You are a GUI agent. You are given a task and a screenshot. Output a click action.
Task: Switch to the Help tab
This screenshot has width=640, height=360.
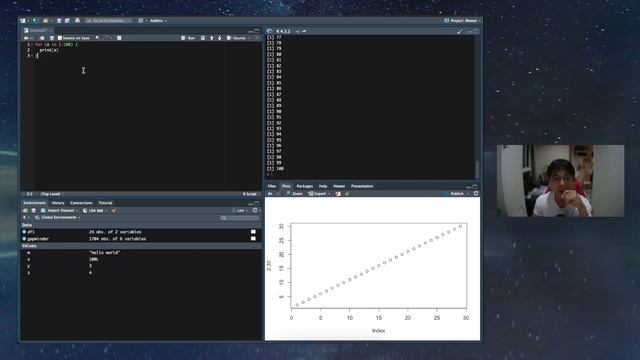point(323,186)
